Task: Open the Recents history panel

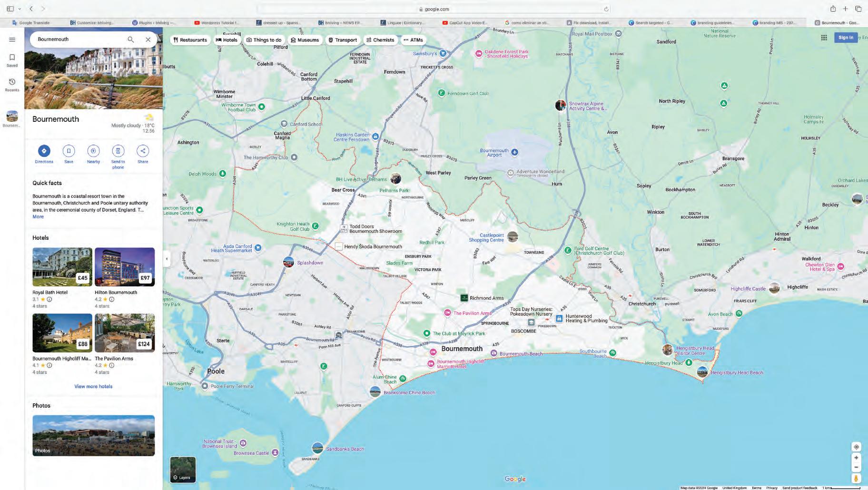Action: pyautogui.click(x=12, y=85)
